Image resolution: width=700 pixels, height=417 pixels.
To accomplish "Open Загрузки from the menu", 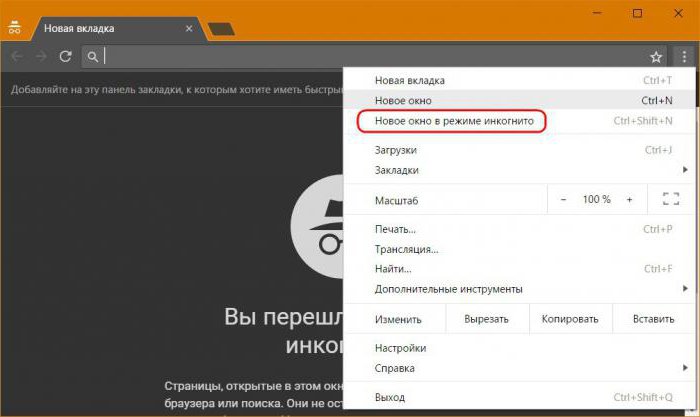I will (519, 150).
